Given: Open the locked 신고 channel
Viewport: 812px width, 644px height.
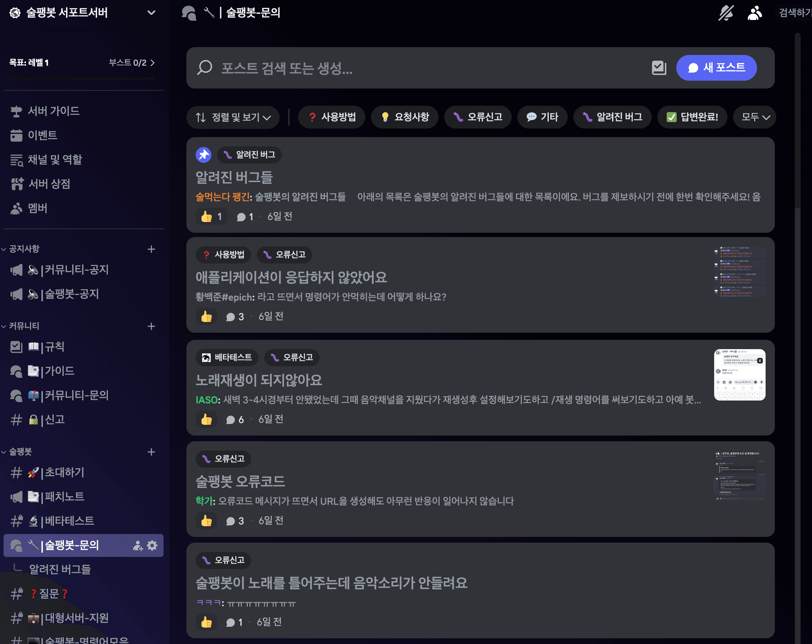Looking at the screenshot, I should pos(83,420).
